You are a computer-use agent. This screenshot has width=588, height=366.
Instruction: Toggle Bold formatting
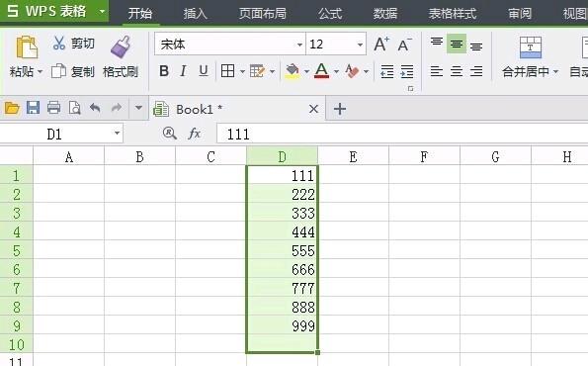164,71
